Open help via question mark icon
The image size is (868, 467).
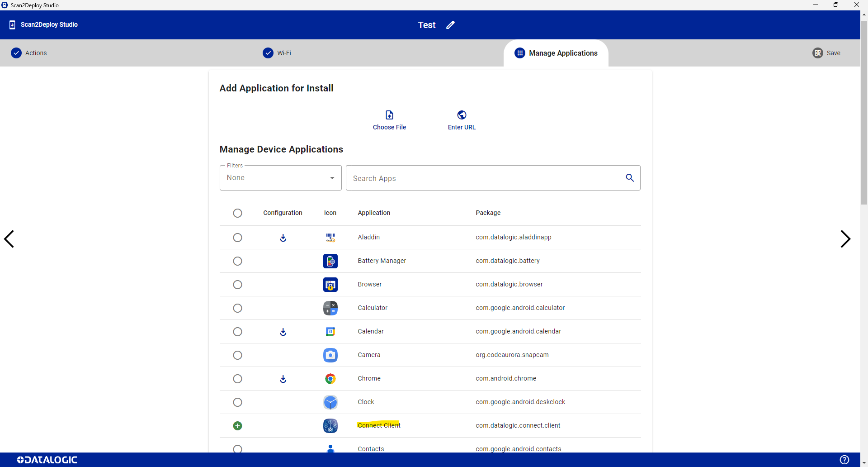844,460
